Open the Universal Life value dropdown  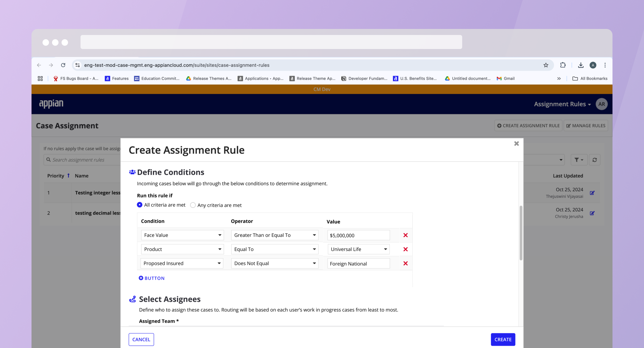point(358,249)
